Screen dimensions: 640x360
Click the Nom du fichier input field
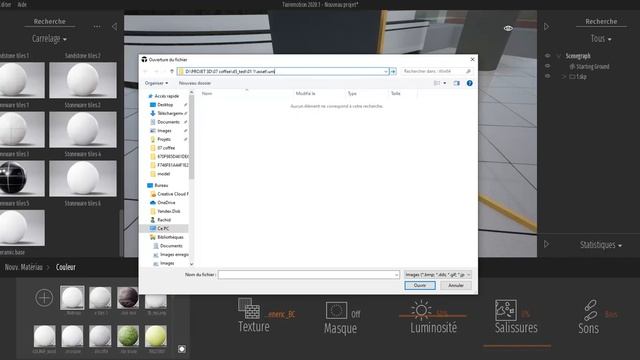309,275
